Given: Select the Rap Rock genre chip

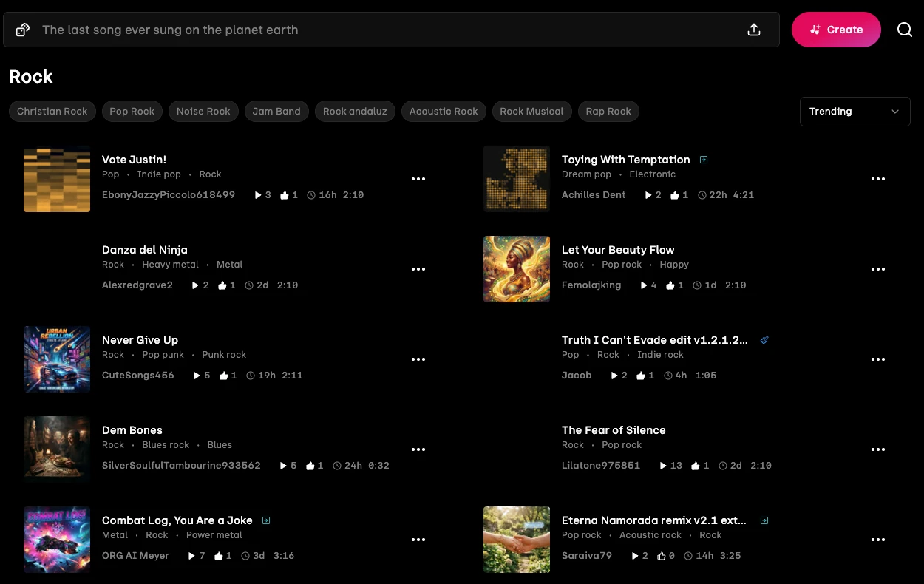Looking at the screenshot, I should point(608,112).
